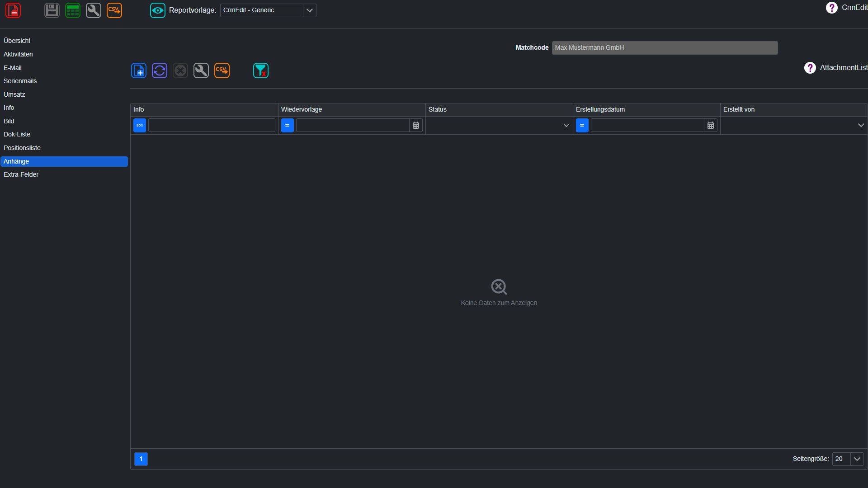Click the report preview eye icon

[x=158, y=10]
